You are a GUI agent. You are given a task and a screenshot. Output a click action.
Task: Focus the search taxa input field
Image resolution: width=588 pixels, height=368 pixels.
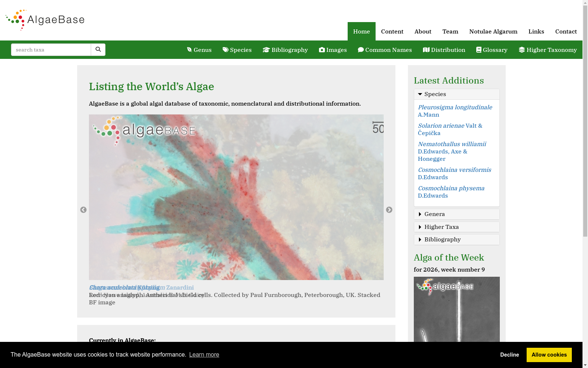(51, 50)
